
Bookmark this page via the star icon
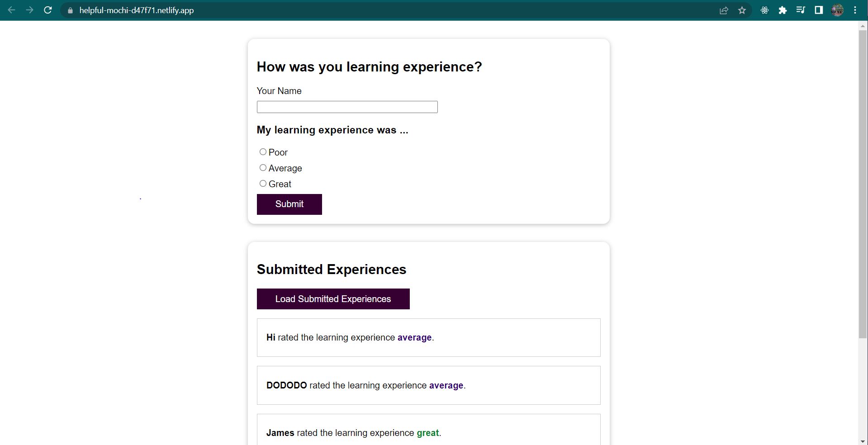click(x=742, y=10)
